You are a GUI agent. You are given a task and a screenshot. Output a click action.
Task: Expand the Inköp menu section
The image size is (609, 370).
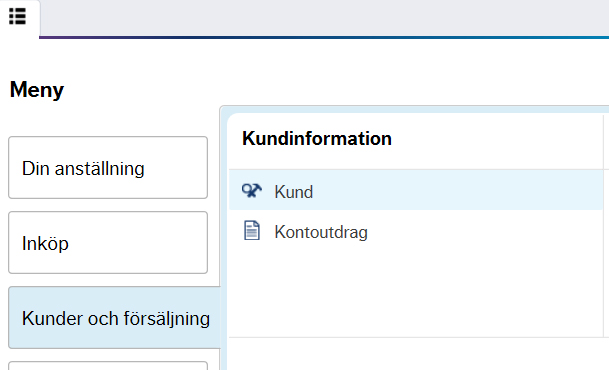pyautogui.click(x=108, y=243)
